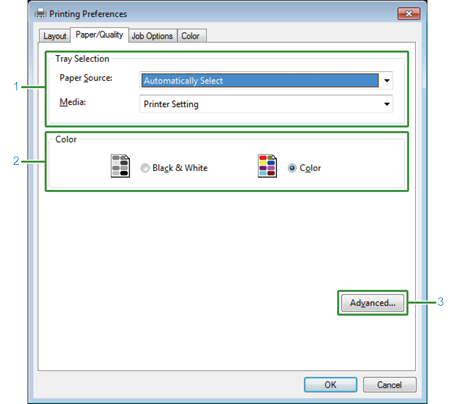Click the printer icon in title bar
The height and width of the screenshot is (404, 466).
pyautogui.click(x=40, y=14)
